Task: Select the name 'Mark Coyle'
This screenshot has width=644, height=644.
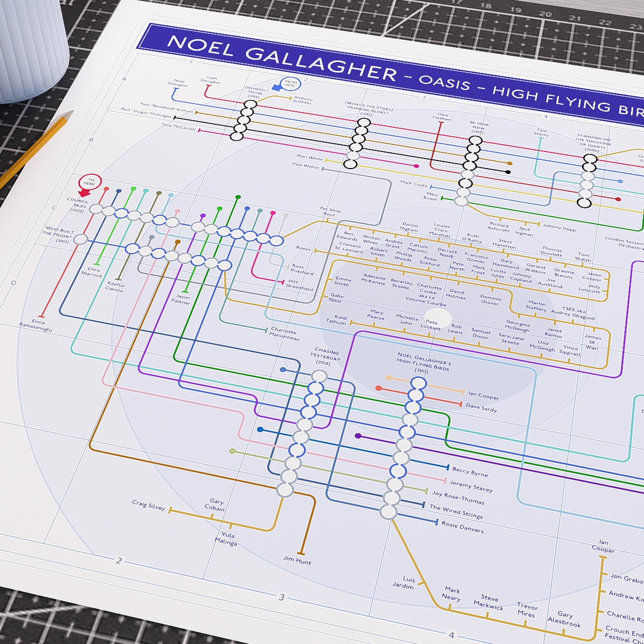Action: pos(413,184)
